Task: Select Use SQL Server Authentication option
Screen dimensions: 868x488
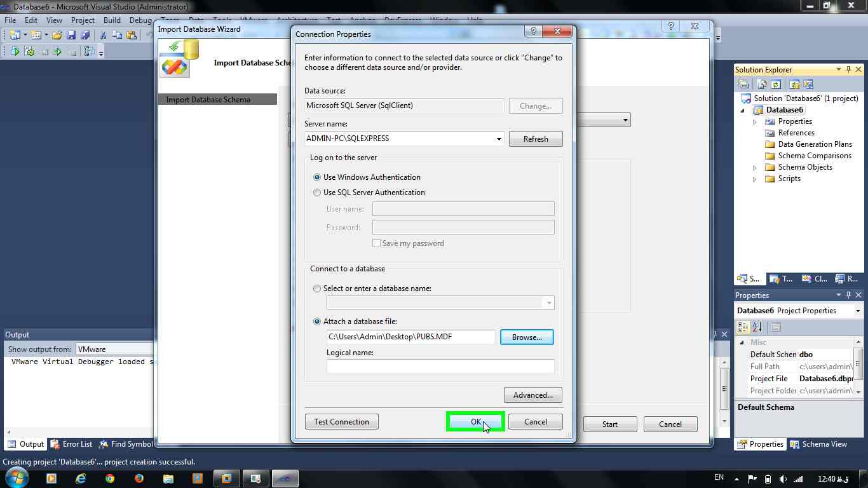Action: [x=317, y=193]
